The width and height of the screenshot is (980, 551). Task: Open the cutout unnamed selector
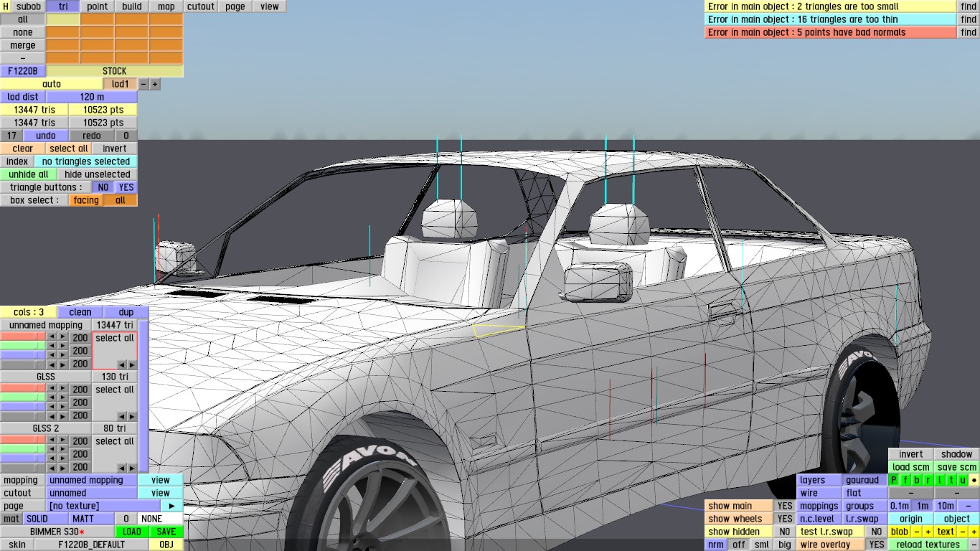click(92, 493)
